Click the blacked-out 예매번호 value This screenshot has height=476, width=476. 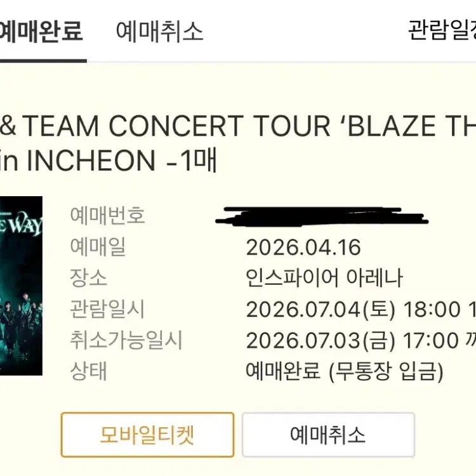point(322,216)
